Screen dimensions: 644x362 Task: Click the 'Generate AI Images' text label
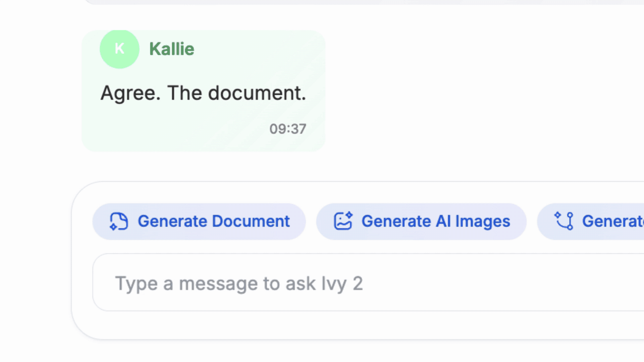436,222
